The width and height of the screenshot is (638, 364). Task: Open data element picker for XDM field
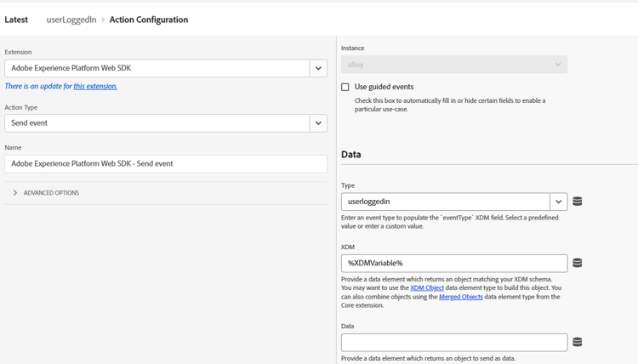pyautogui.click(x=578, y=263)
